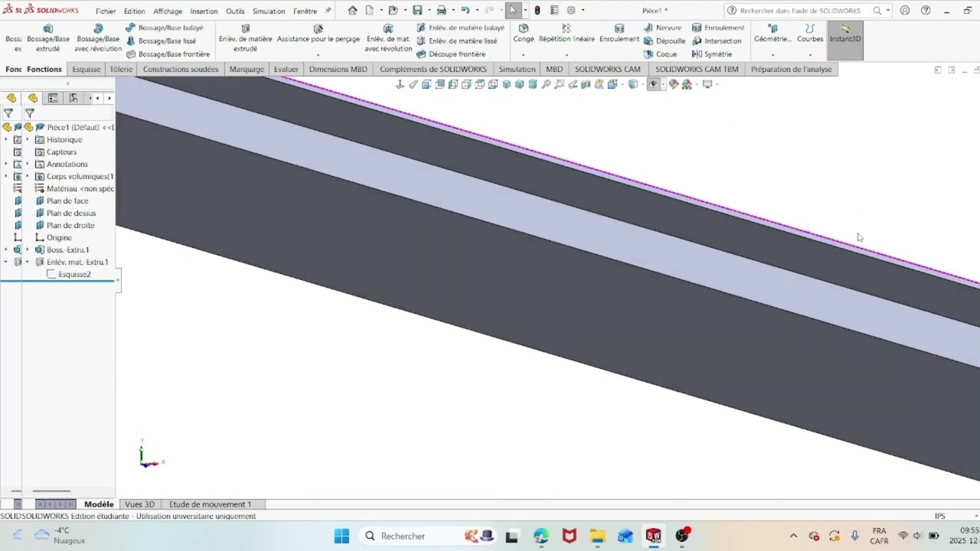Open Etude de mouvement 1 tab
The image size is (980, 551).
211,504
